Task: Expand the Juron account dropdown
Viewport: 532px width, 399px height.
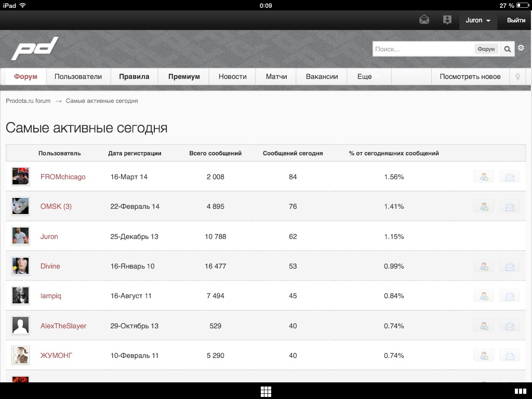Action: [x=478, y=20]
